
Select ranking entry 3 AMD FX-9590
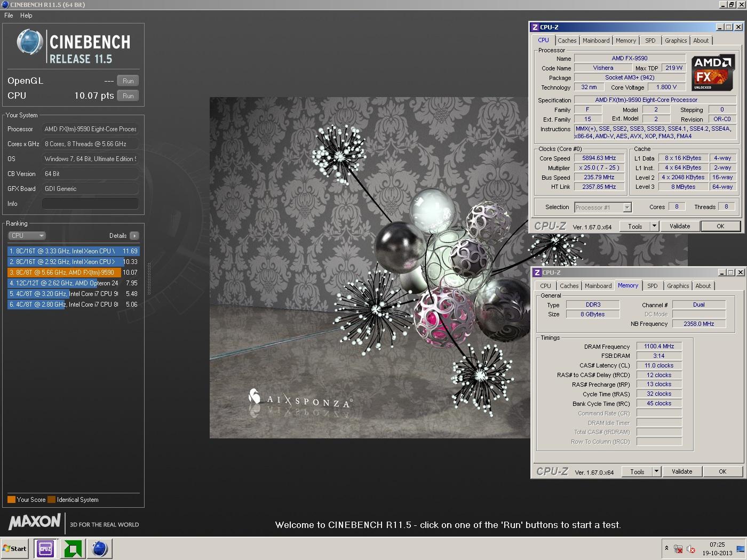pyautogui.click(x=74, y=273)
